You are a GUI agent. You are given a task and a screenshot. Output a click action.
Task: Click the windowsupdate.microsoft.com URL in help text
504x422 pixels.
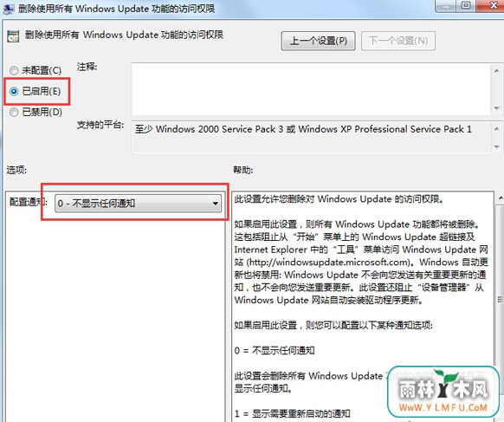coord(328,263)
